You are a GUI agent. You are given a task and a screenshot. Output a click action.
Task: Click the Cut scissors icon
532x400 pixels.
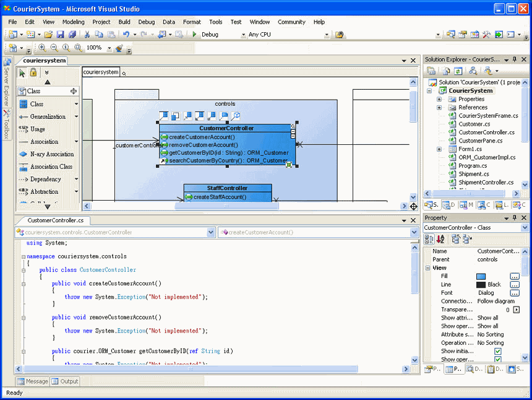[x=87, y=35]
